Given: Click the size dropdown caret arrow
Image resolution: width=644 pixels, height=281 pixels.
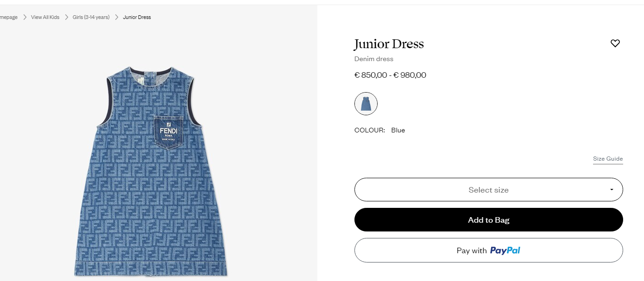Looking at the screenshot, I should [x=612, y=190].
